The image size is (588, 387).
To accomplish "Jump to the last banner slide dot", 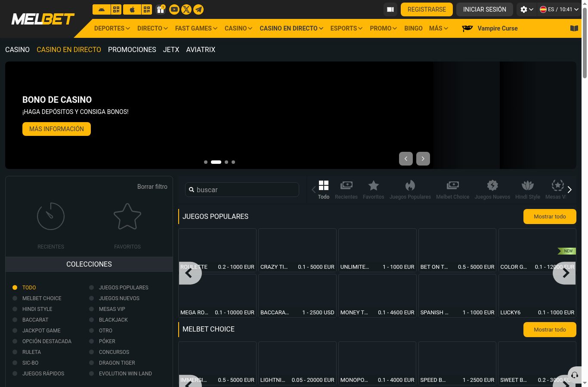I will point(233,162).
